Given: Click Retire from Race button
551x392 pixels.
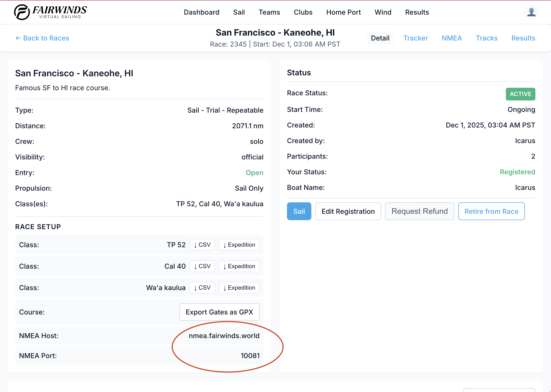Looking at the screenshot, I should click(491, 211).
